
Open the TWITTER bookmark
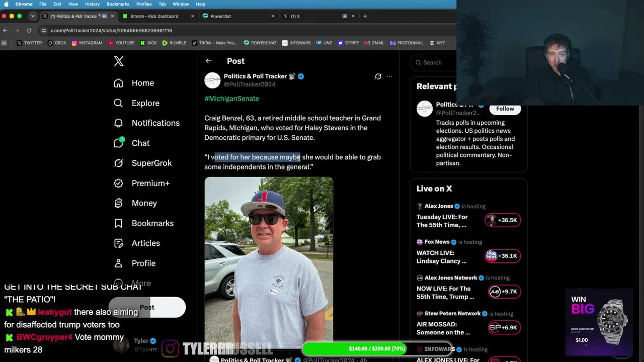(29, 43)
